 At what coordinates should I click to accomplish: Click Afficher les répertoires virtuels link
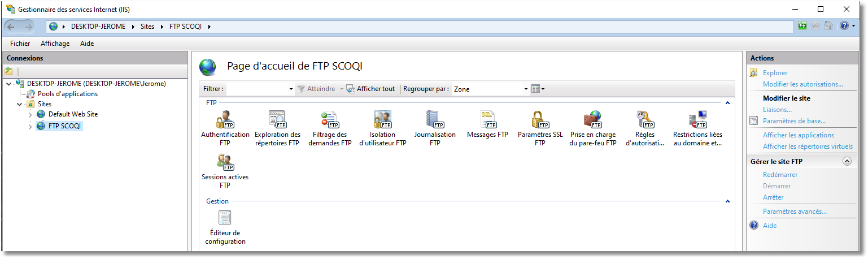point(808,146)
